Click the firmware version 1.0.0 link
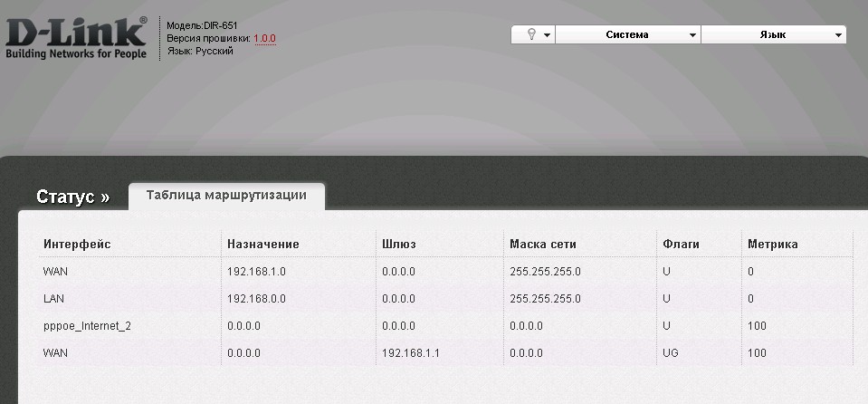868x404 pixels. [264, 39]
